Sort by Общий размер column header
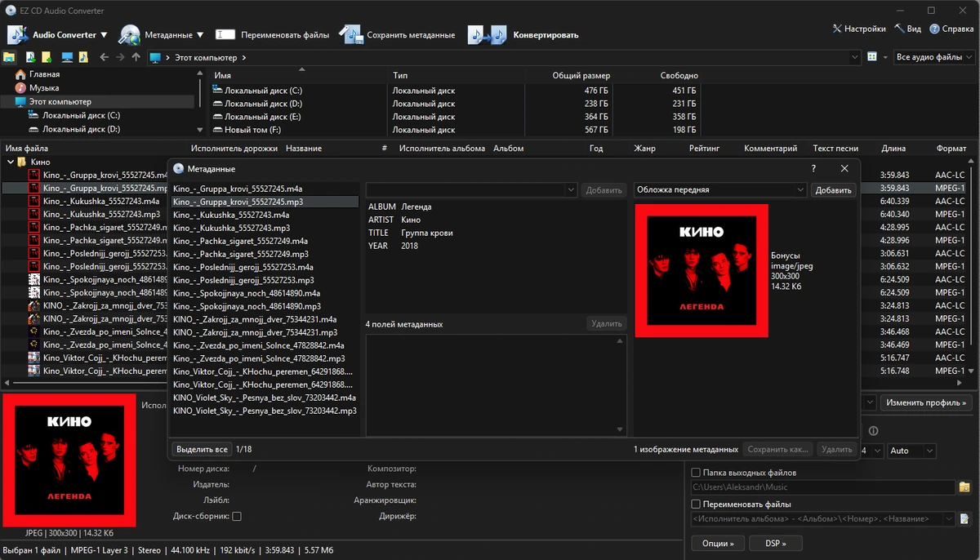980x560 pixels. point(581,75)
